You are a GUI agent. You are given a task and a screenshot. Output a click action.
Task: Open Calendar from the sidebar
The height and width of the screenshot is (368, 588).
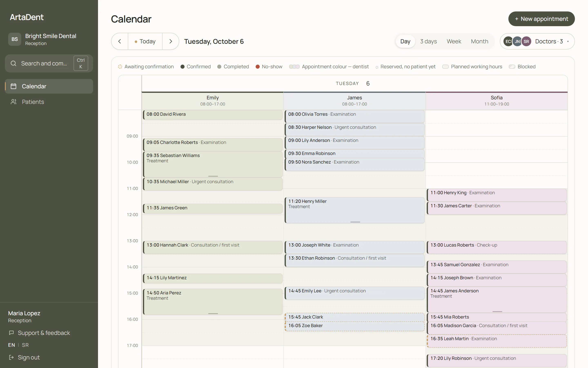[x=49, y=86]
